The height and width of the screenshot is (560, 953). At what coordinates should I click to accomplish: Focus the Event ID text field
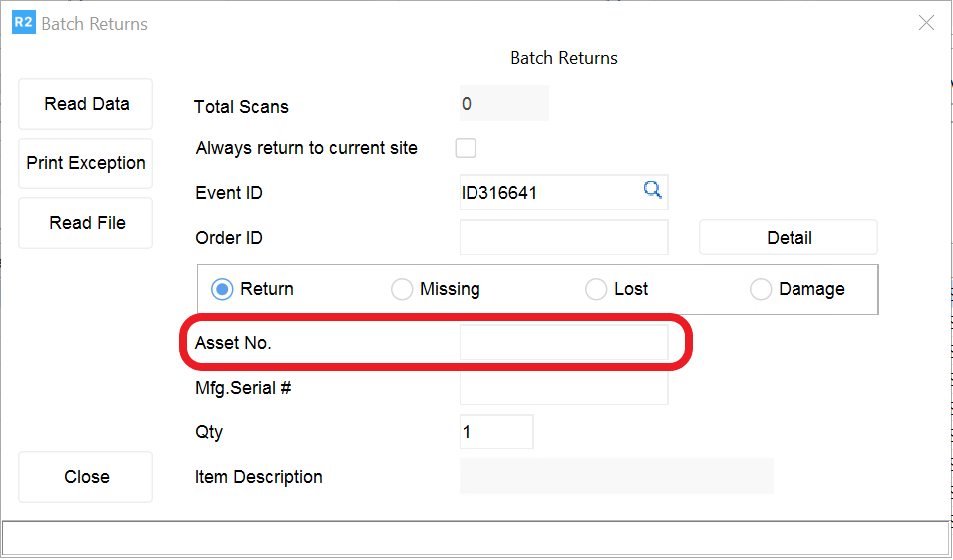coord(548,193)
